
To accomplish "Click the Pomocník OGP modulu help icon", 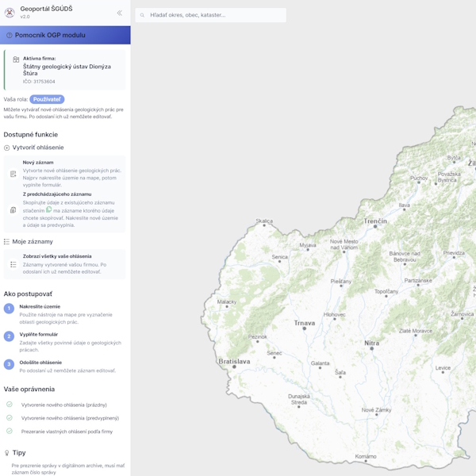I will coord(10,35).
